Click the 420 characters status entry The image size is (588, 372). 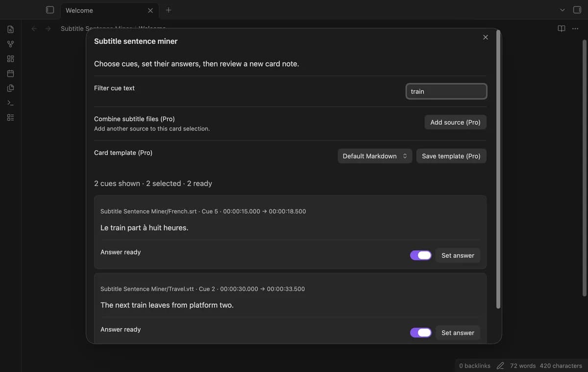click(x=561, y=366)
